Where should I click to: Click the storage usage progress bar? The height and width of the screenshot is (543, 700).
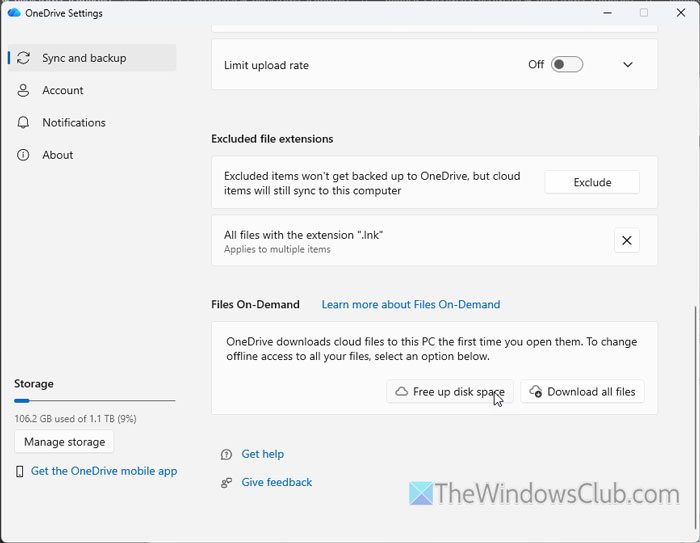[95, 401]
